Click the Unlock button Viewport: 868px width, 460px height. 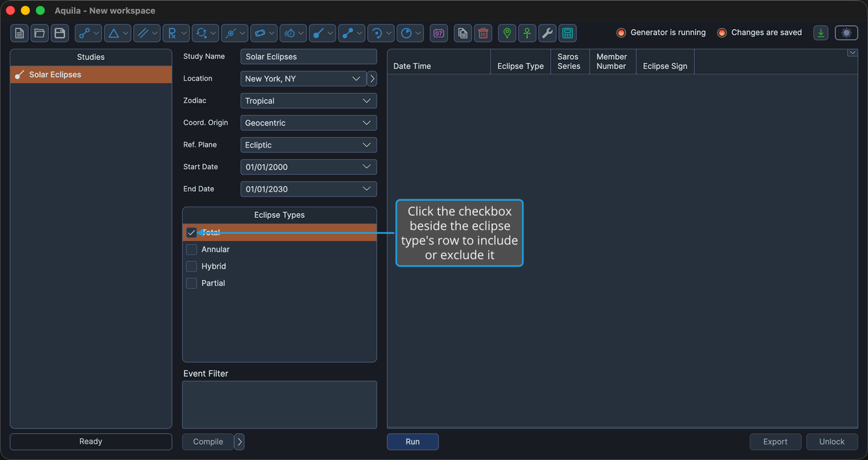tap(832, 442)
